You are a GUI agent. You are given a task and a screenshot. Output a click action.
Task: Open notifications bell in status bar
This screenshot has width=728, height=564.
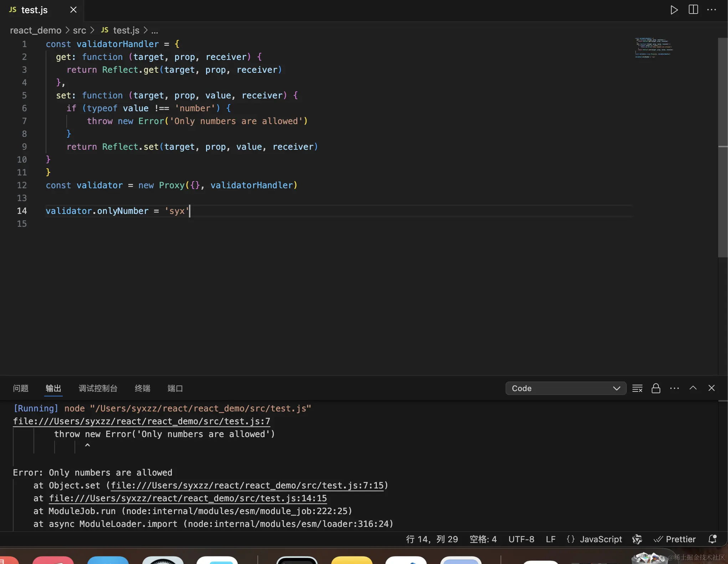click(712, 539)
